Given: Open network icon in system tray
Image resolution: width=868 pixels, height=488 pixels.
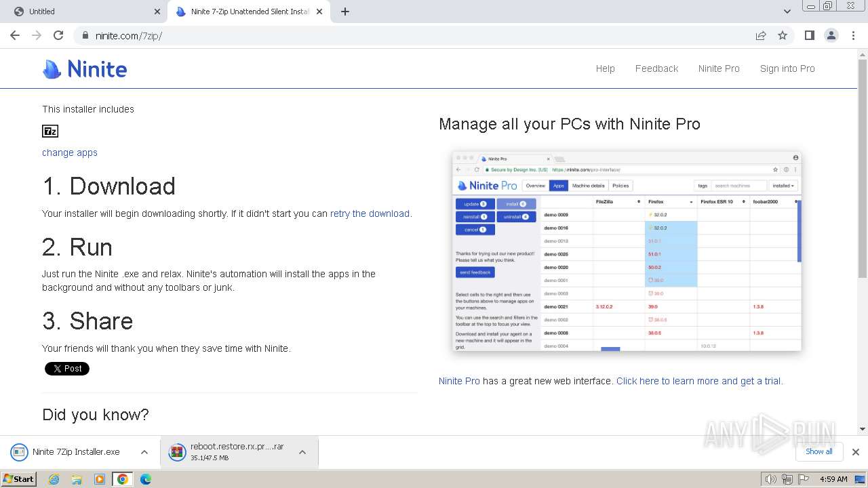Looking at the screenshot, I should 787,479.
